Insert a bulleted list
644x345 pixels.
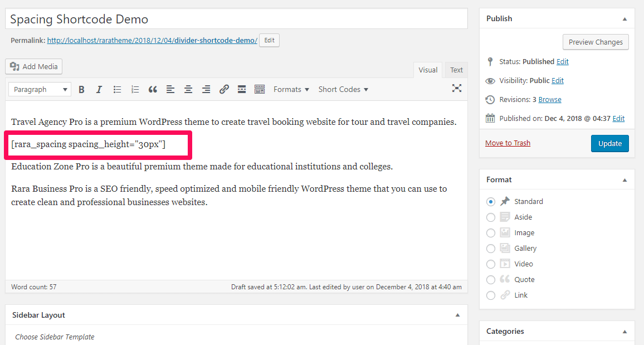pos(117,89)
